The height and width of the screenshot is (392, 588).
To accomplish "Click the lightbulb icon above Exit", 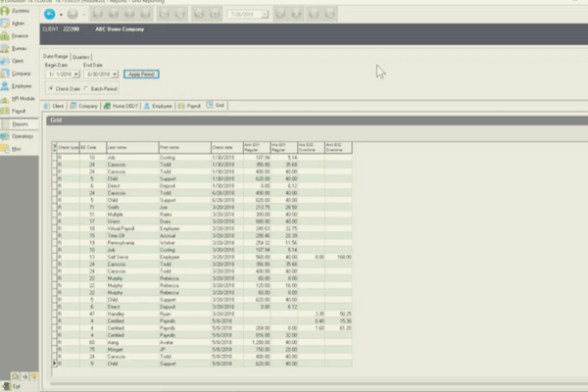I will [34, 376].
